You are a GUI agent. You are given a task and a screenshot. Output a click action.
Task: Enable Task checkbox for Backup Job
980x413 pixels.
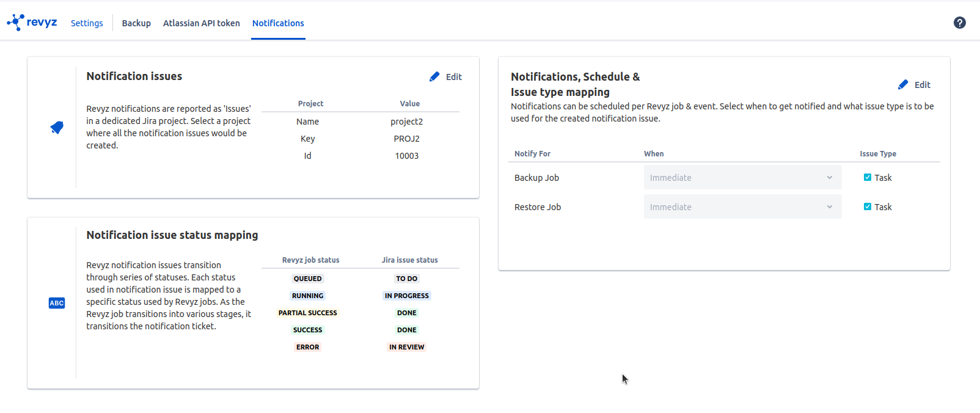tap(867, 178)
